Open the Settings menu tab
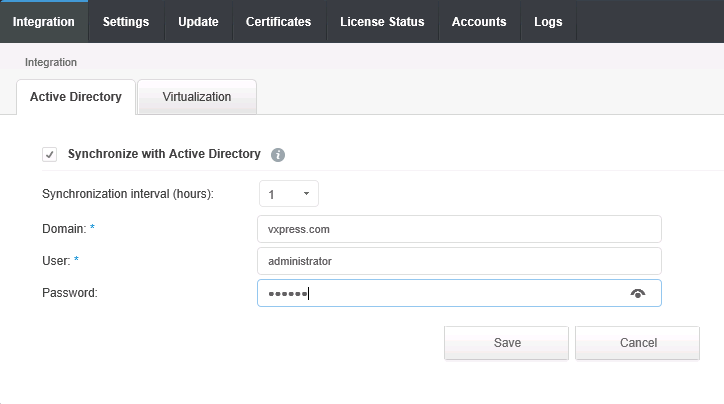The image size is (724, 404). [126, 22]
